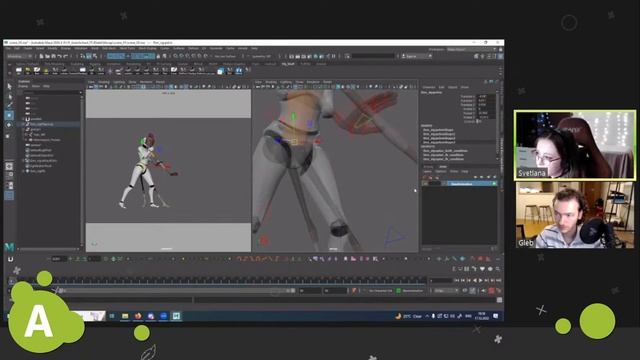
Task: Click the playback range slider bar
Action: (x=176, y=291)
